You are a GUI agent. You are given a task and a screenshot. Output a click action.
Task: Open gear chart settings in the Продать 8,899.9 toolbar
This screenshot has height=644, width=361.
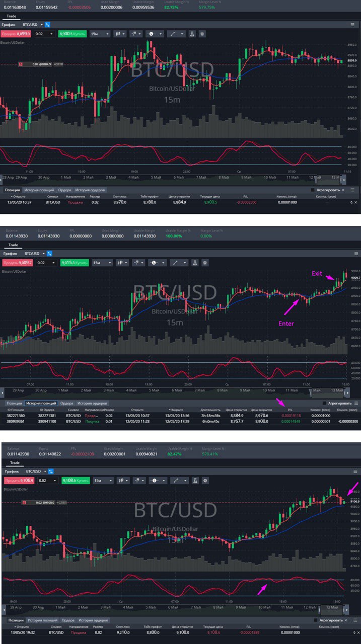click(202, 34)
